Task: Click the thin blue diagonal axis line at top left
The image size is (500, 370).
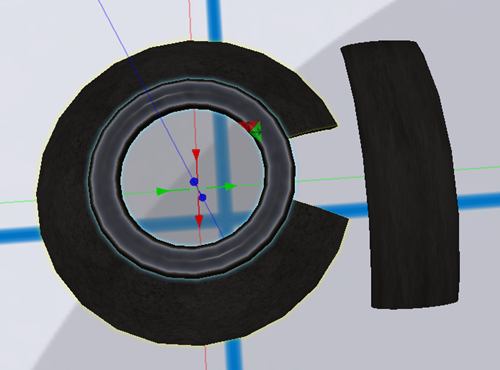Action: [113, 27]
